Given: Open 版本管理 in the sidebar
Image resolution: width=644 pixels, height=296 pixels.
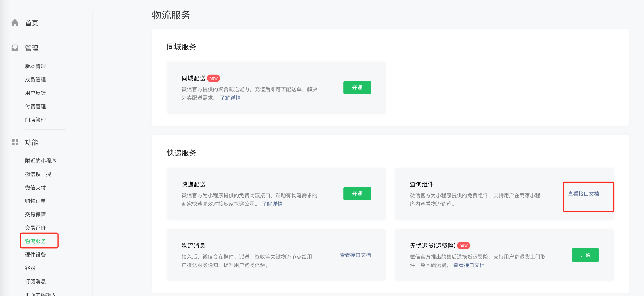Looking at the screenshot, I should [35, 66].
